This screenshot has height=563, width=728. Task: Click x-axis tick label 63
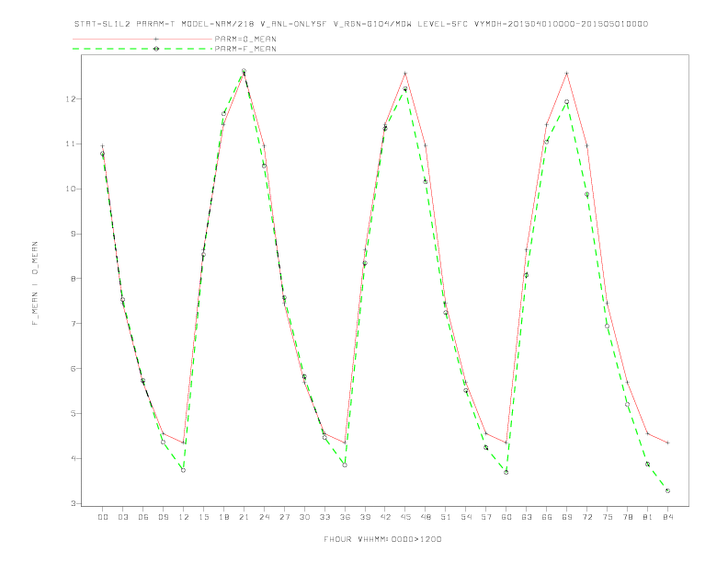pos(527,517)
